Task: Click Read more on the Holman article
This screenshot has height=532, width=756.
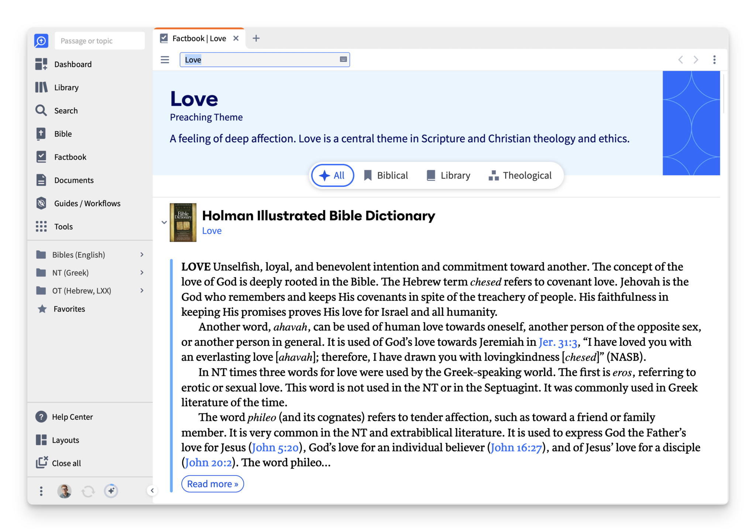Action: pyautogui.click(x=213, y=484)
